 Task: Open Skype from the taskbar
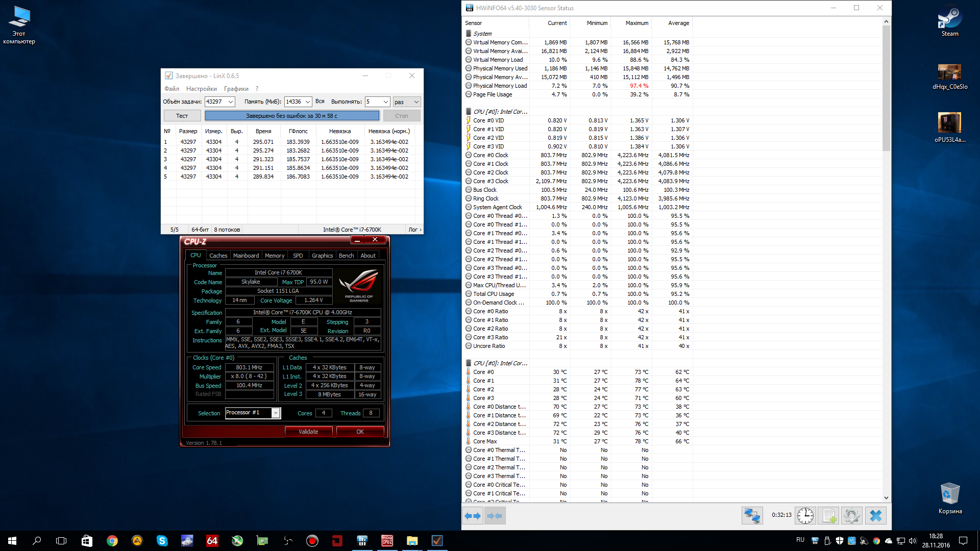pos(162,541)
